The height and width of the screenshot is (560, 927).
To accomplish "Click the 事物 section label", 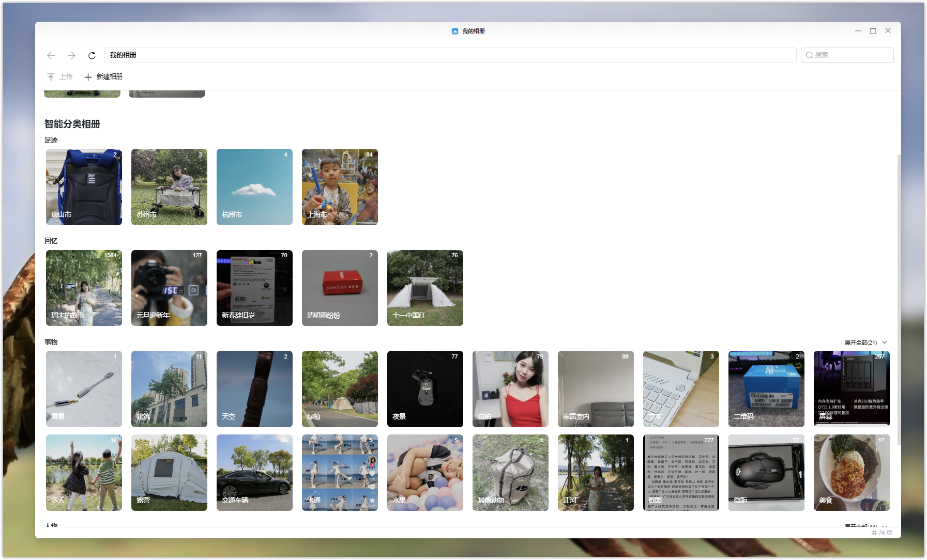I will (51, 342).
